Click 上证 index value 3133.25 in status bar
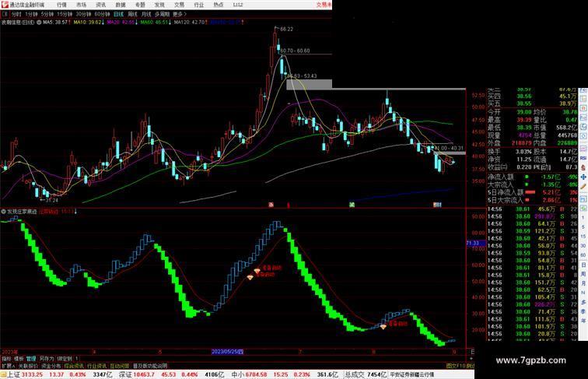The image size is (588, 379). [x=32, y=374]
